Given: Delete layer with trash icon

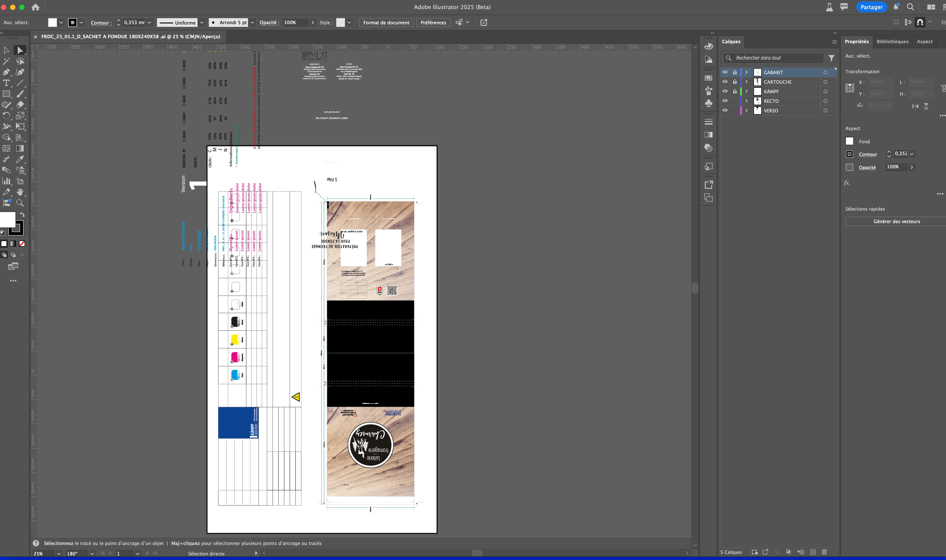Looking at the screenshot, I should 824,552.
